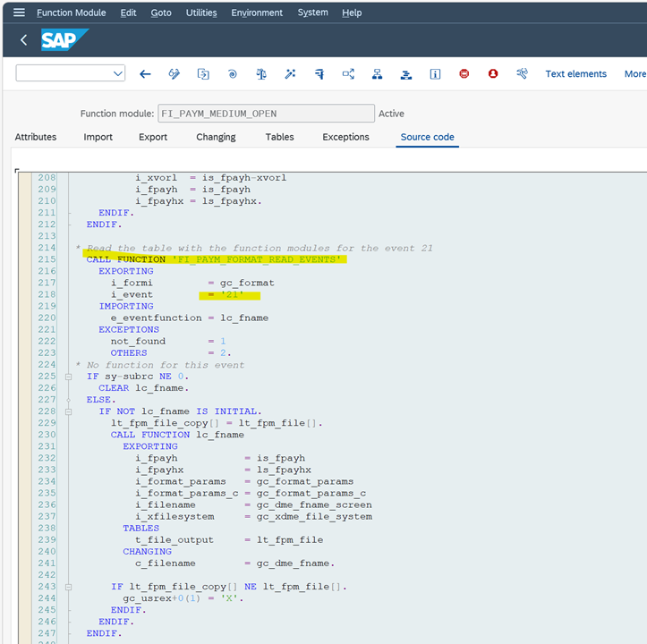The width and height of the screenshot is (647, 644).
Task: Open the Utilities menu
Action: coord(201,13)
